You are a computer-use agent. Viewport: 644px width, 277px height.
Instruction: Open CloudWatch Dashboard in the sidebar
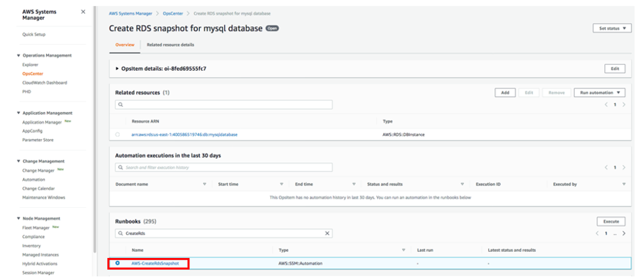click(x=45, y=83)
